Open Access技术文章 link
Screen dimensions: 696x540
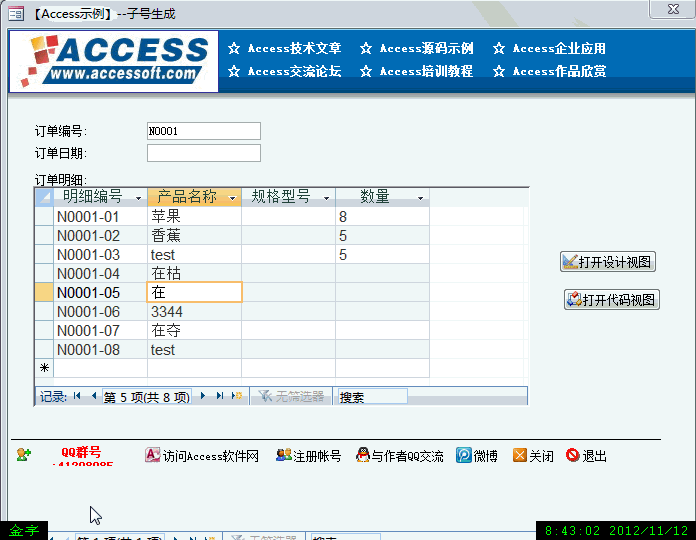[x=294, y=48]
